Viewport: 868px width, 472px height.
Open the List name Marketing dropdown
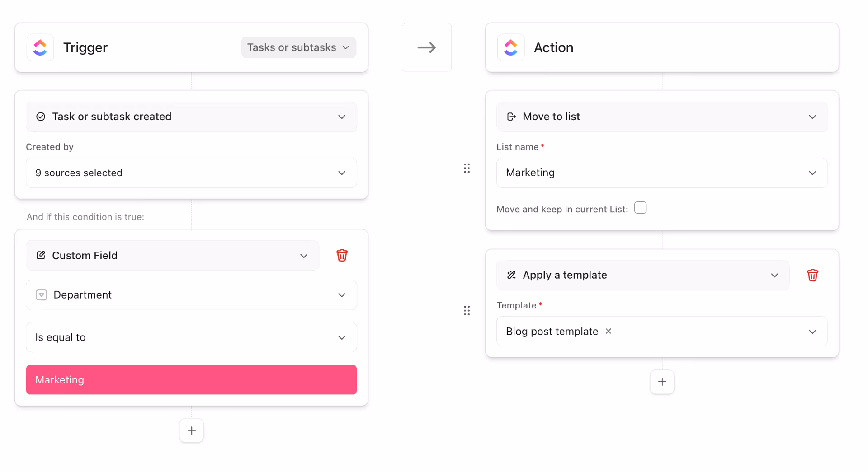[x=662, y=173]
